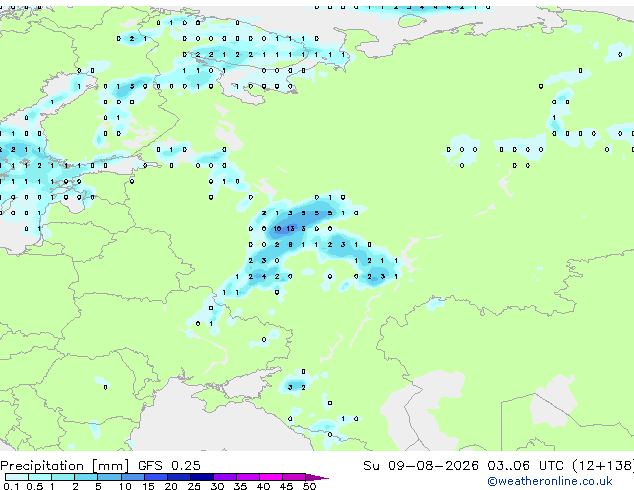
Task: Select the 10–15 mm legend swatch
Action: pos(132,477)
